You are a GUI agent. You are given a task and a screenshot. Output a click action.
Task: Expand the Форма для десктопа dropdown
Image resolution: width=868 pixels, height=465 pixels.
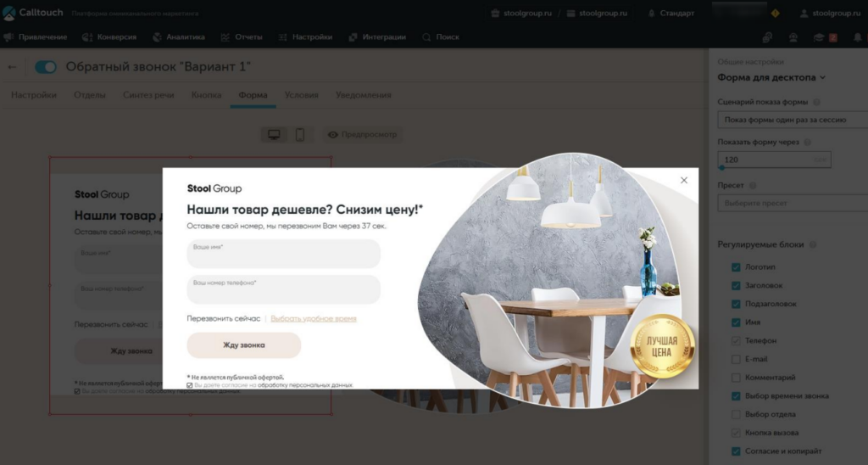pyautogui.click(x=771, y=77)
